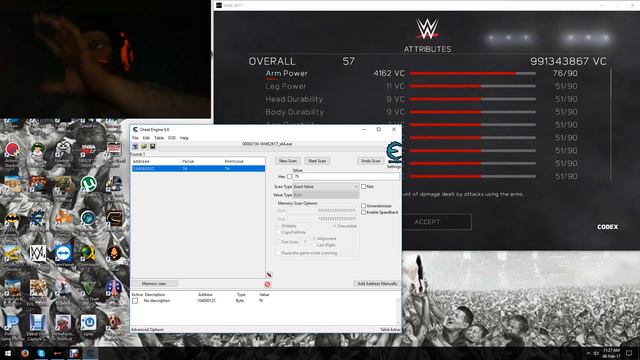Open Skype from the taskbar
The image size is (640, 360).
[41, 353]
